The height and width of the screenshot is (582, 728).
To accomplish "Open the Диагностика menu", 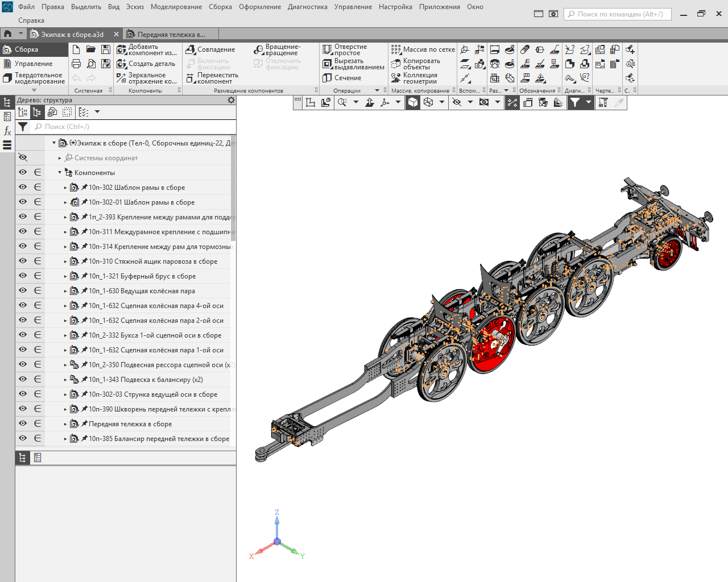I will tap(307, 7).
